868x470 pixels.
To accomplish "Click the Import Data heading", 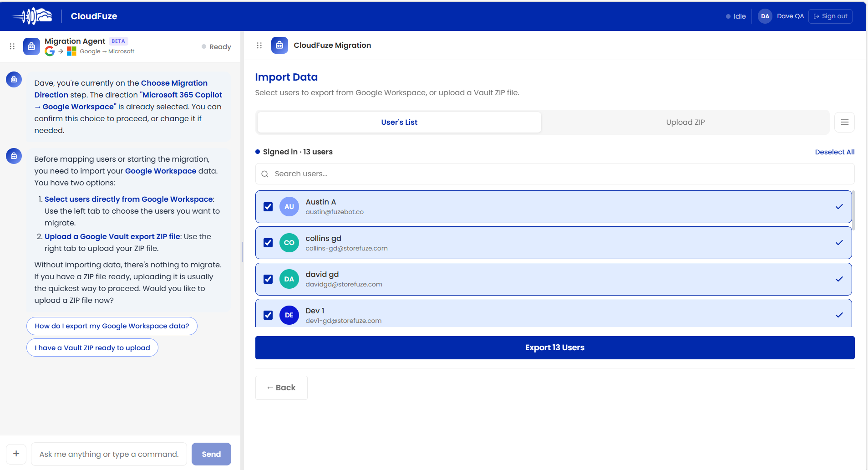I will [286, 77].
